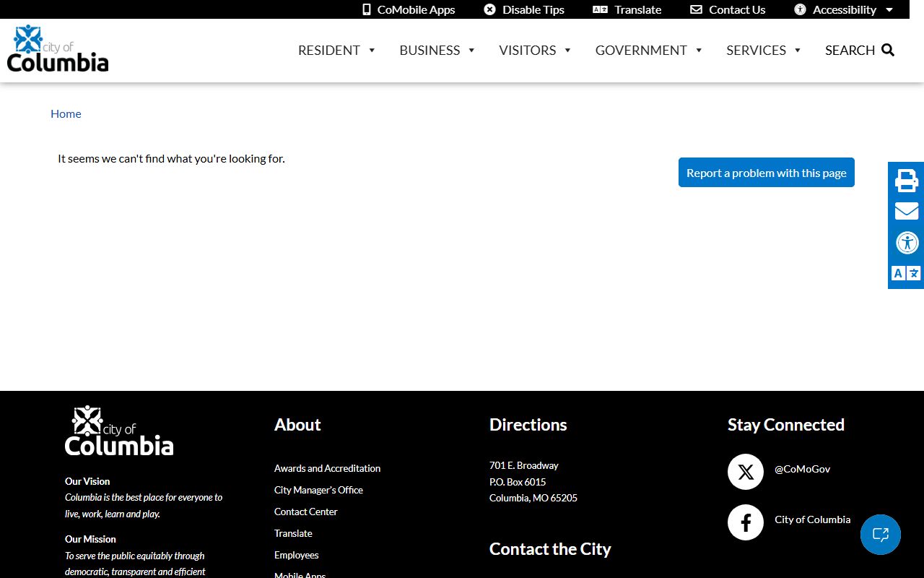Open the BUSINESS menu
This screenshot has height=578, width=924.
click(430, 50)
